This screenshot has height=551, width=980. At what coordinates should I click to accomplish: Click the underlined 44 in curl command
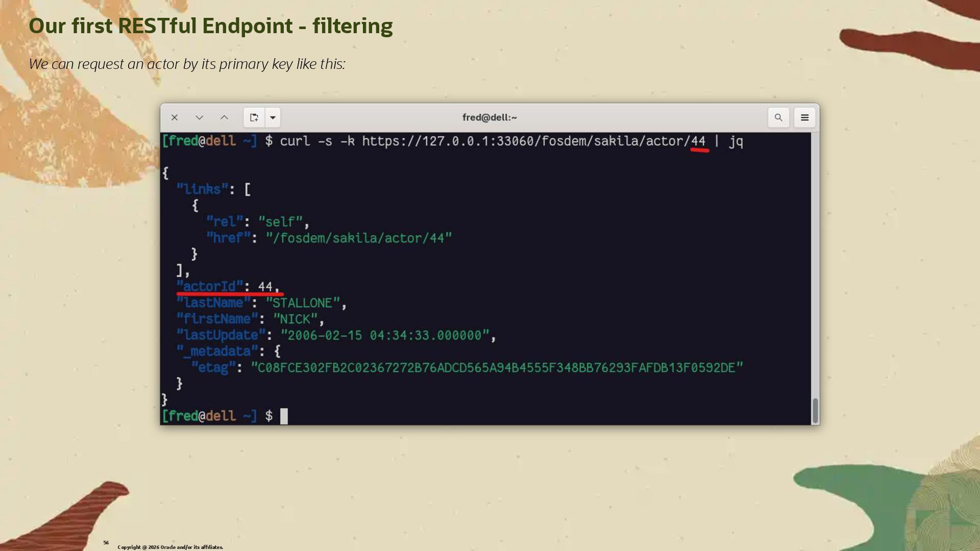[698, 141]
